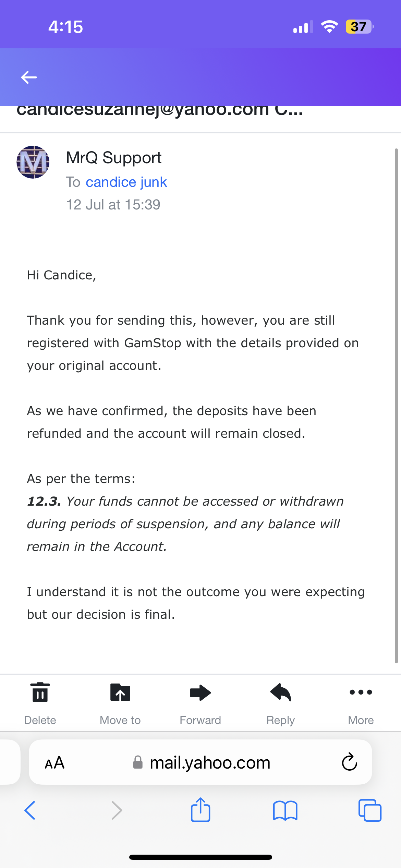Tap the mail.yahoo.com address field
Viewport: 401px width, 868px height.
click(210, 762)
